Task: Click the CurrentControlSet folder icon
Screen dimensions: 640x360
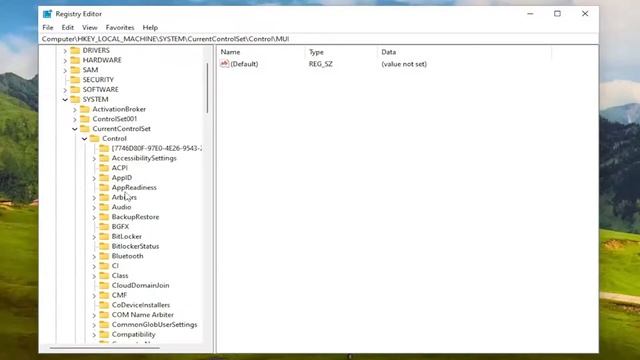Action: (x=85, y=129)
